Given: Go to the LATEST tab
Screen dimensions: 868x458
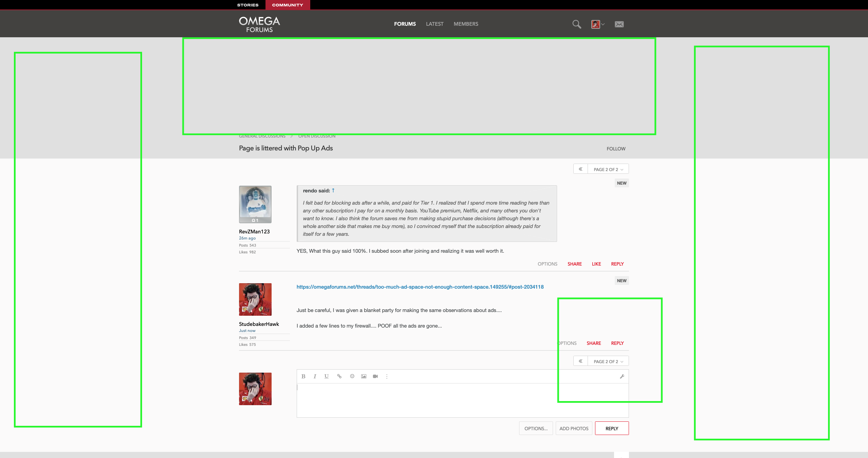Looking at the screenshot, I should tap(434, 24).
